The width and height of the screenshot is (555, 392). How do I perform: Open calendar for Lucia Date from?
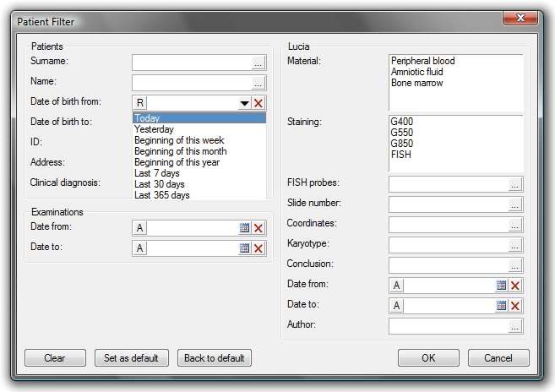click(501, 285)
